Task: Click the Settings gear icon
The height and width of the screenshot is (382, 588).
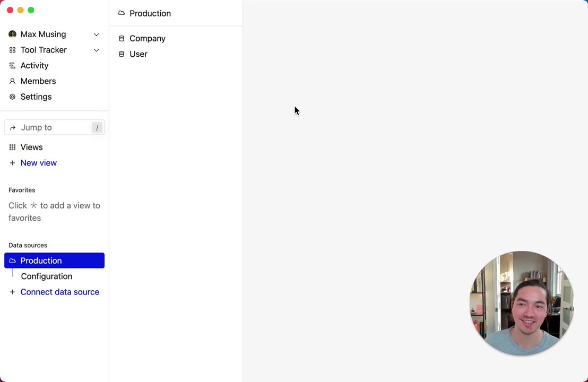Action: tap(12, 97)
